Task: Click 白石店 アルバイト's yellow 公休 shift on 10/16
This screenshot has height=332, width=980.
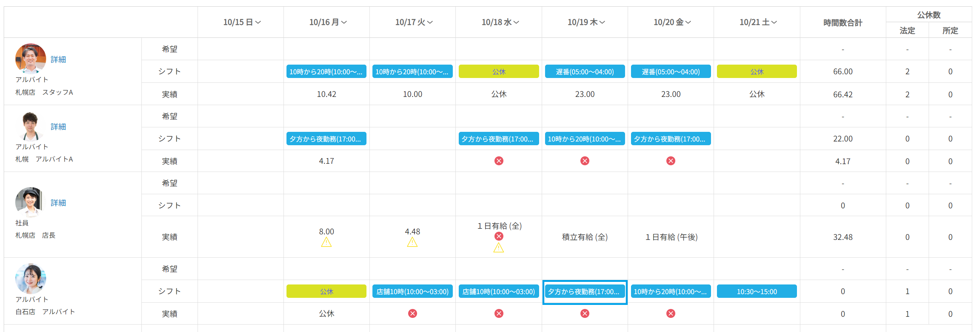Action: click(326, 292)
